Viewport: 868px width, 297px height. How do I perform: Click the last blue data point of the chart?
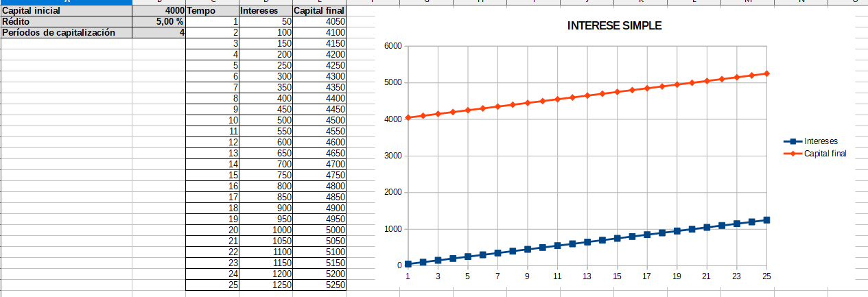(766, 220)
